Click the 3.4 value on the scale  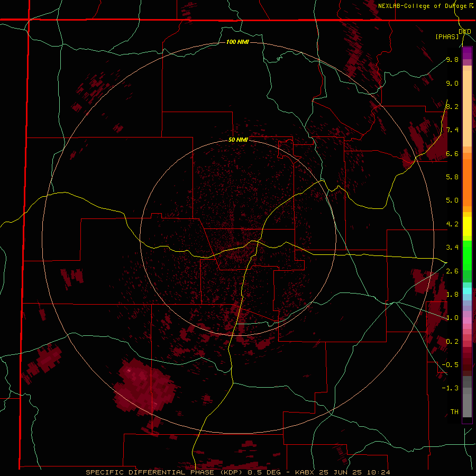point(452,248)
